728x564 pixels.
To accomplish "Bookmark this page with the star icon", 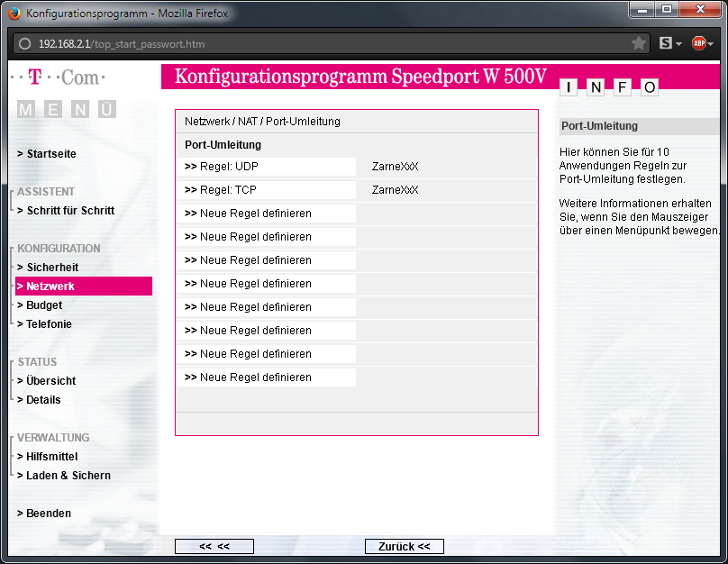I will click(x=639, y=43).
